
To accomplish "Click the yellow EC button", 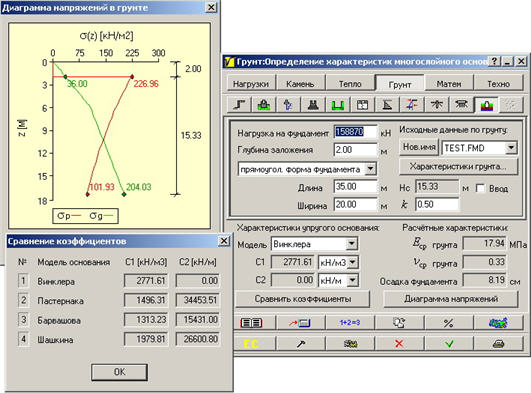I will [x=251, y=344].
